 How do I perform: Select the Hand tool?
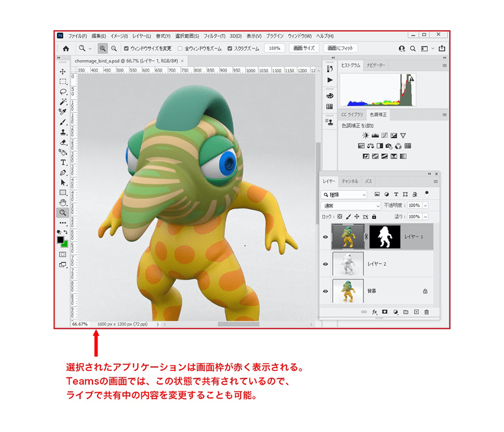[x=63, y=202]
